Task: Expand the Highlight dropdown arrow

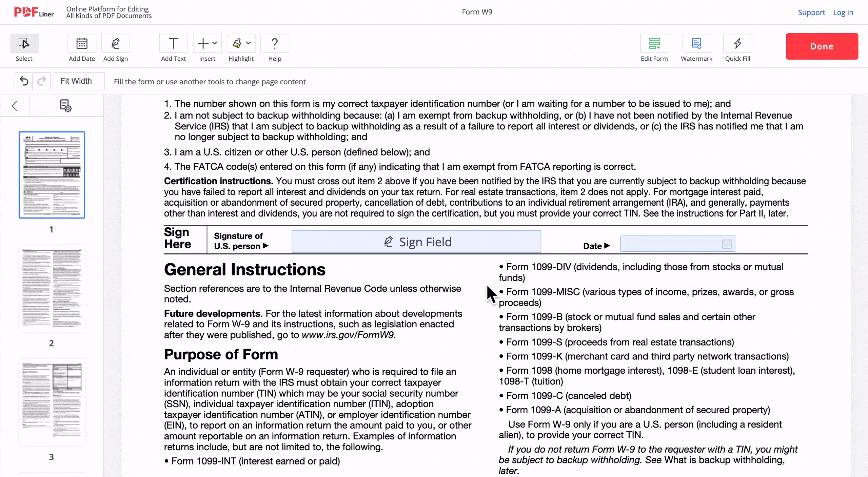Action: tap(249, 43)
